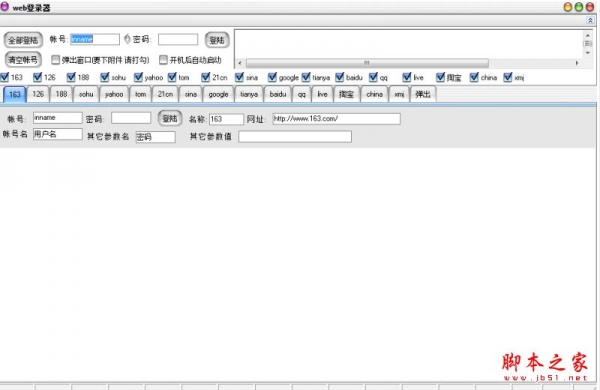Click the 清空帐号 button
Viewport: 600px width, 390px height.
point(23,60)
